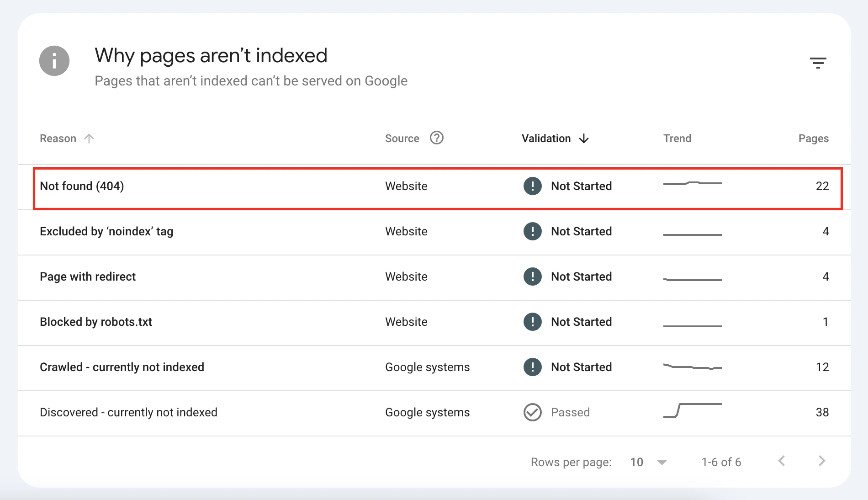
Task: Click the Validation descending sort arrow
Action: click(x=584, y=138)
